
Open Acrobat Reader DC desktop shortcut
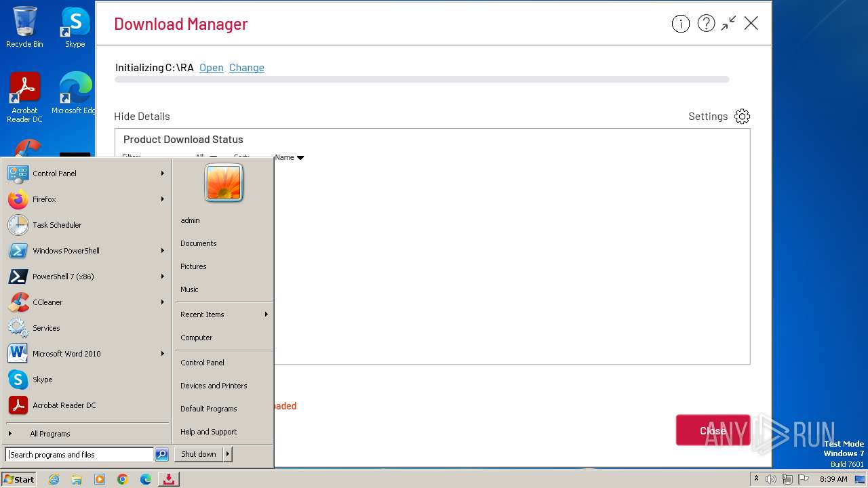pos(24,98)
